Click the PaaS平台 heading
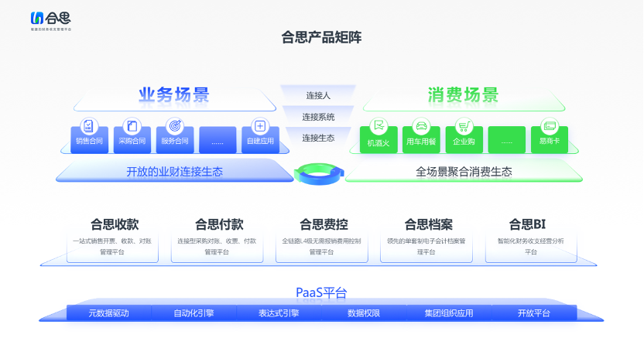This screenshot has width=644, height=362. tap(321, 292)
